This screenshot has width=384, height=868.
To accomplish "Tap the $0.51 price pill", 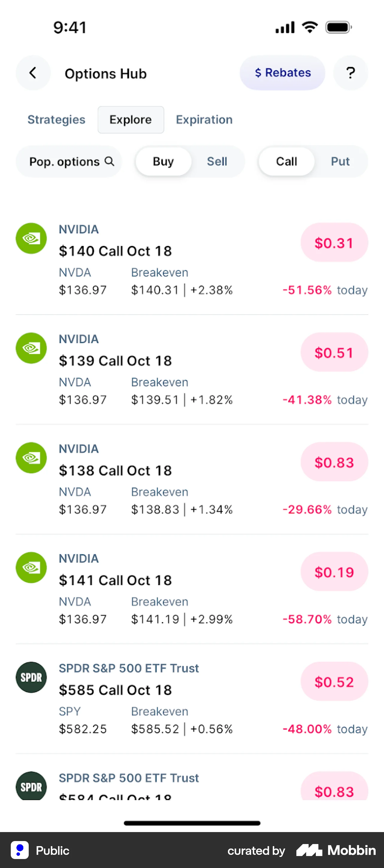I will click(334, 353).
